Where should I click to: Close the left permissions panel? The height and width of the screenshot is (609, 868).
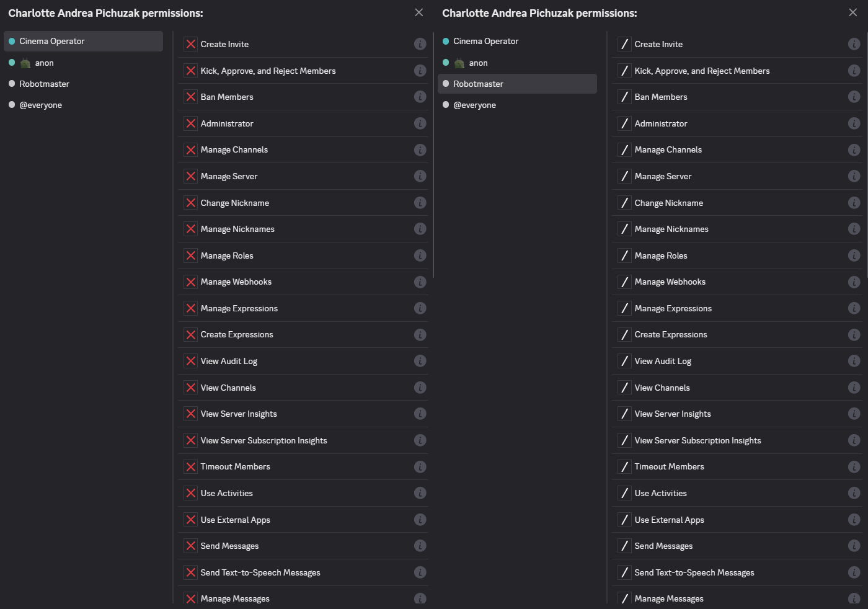419,12
